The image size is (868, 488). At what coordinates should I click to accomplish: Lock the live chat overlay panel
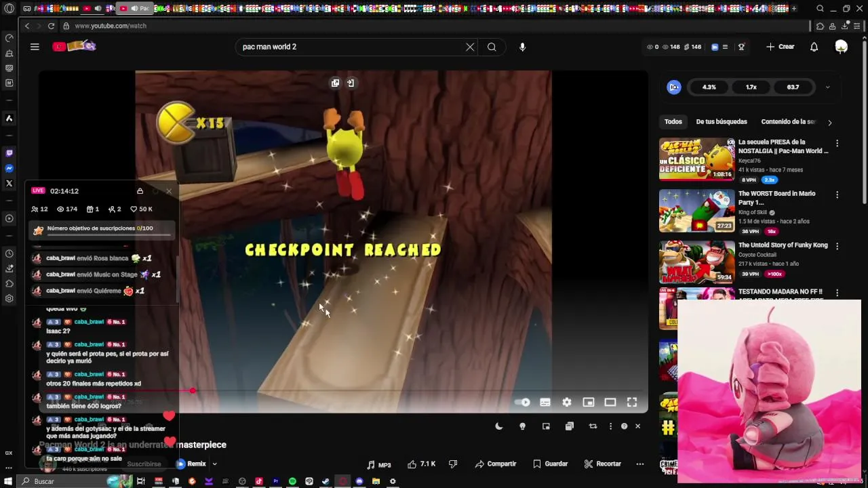(x=140, y=191)
